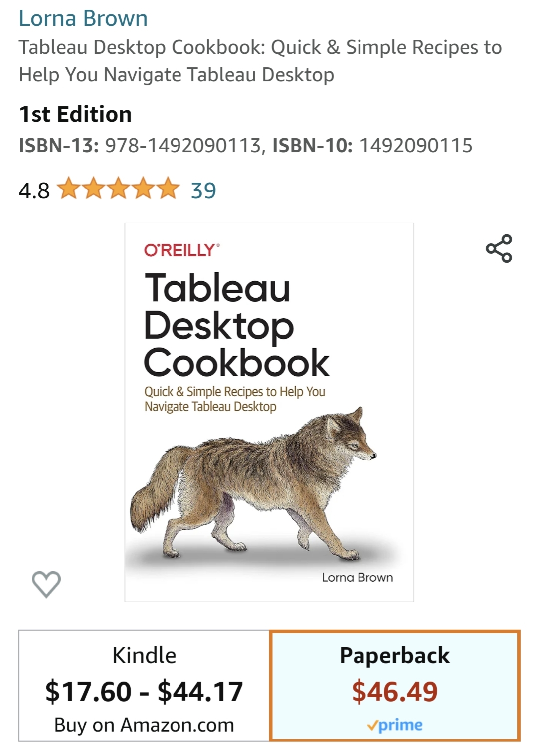Click the 4.8 rating number

(34, 190)
